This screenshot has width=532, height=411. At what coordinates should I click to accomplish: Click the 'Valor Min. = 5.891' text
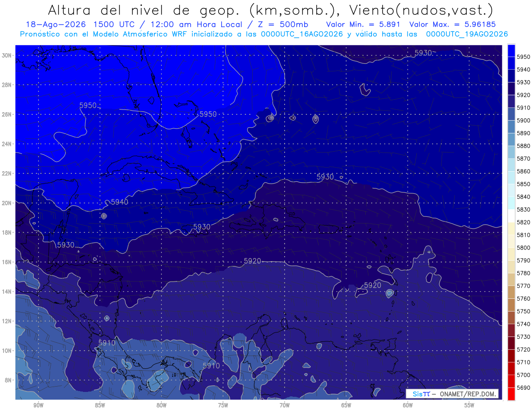click(x=364, y=24)
